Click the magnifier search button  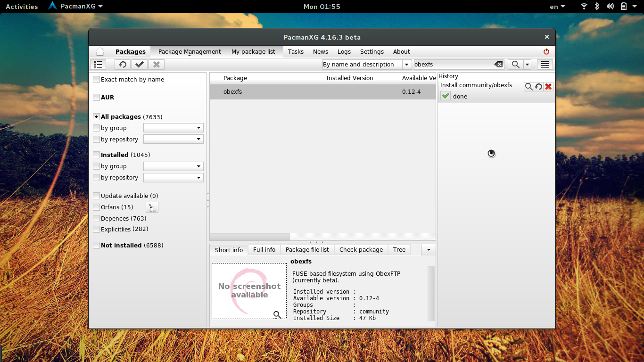[x=516, y=65]
